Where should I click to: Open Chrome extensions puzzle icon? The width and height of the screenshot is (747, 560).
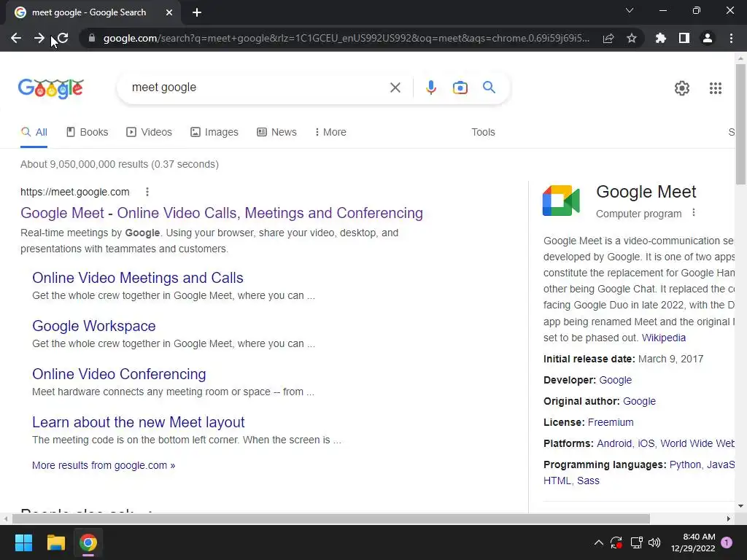click(661, 38)
